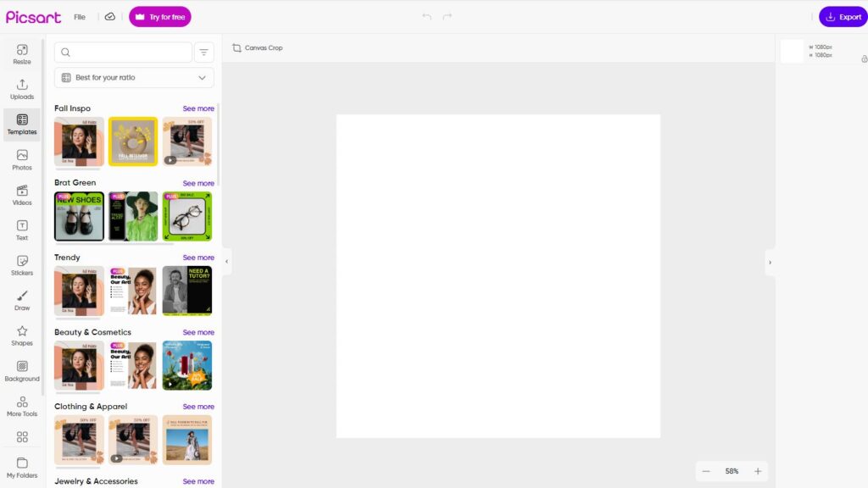This screenshot has width=868, height=488.
Task: Select the lipstick sale Beauty template
Action: 187,365
